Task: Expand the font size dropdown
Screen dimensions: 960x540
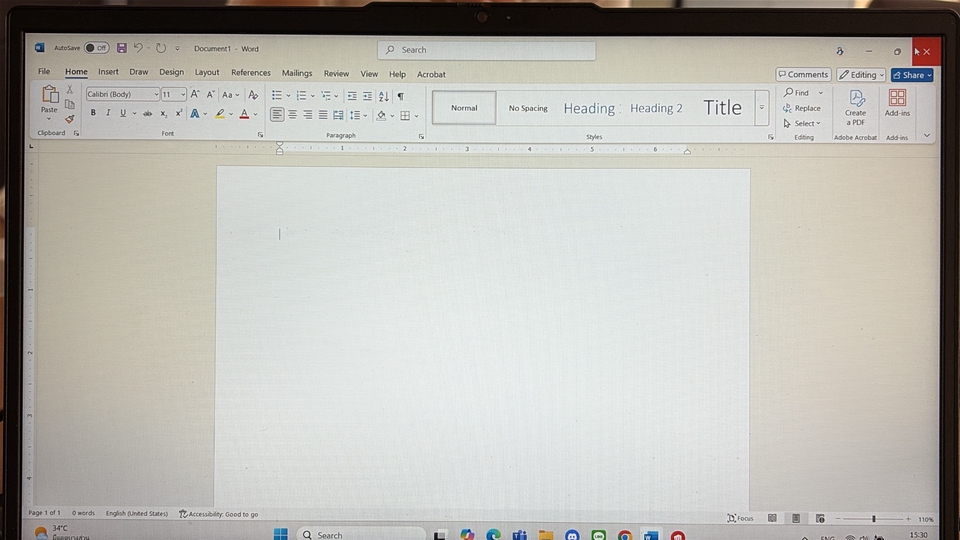Action: [x=183, y=95]
